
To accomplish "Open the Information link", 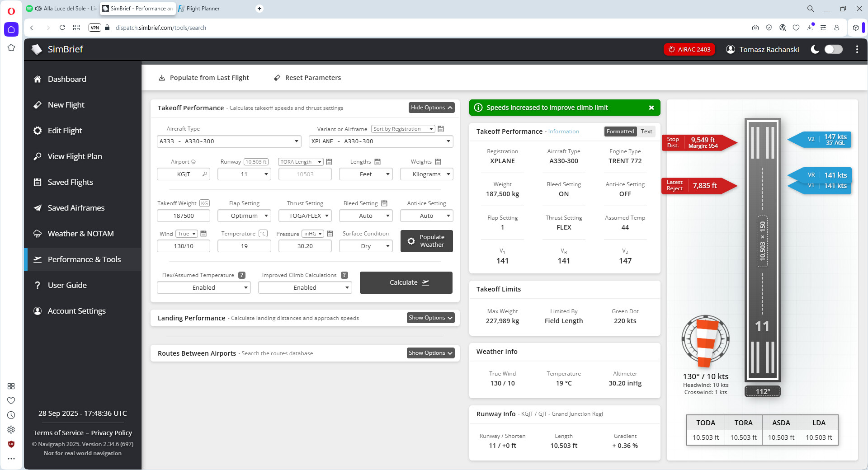I will [x=563, y=132].
